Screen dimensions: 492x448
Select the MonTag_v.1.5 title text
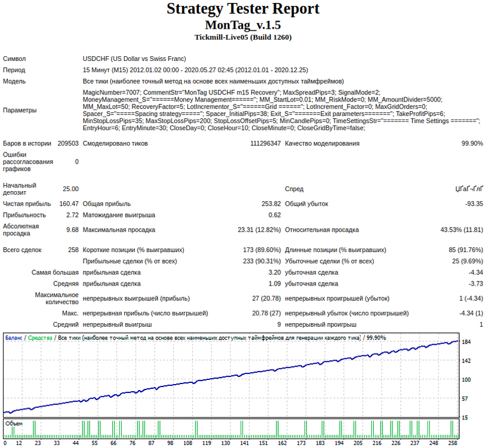[x=243, y=25]
